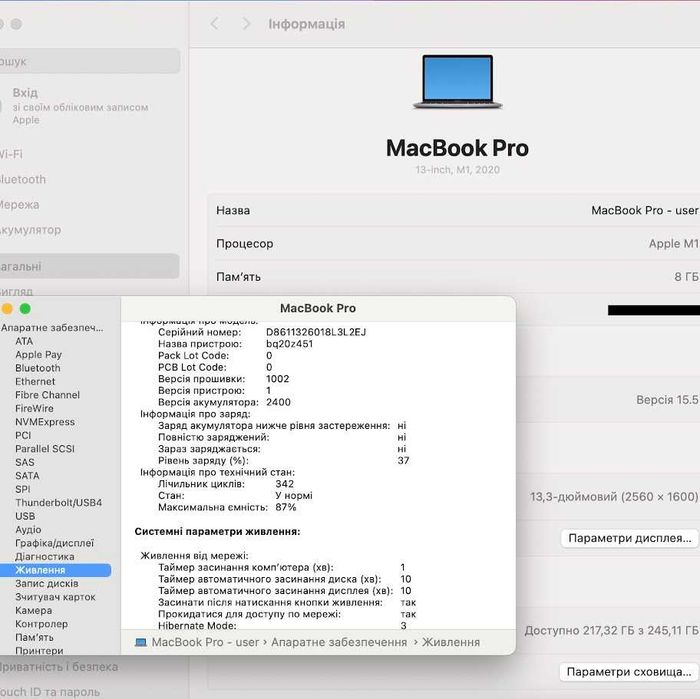Select NVMExpress in hardware tree
700x699 pixels.
click(x=45, y=422)
